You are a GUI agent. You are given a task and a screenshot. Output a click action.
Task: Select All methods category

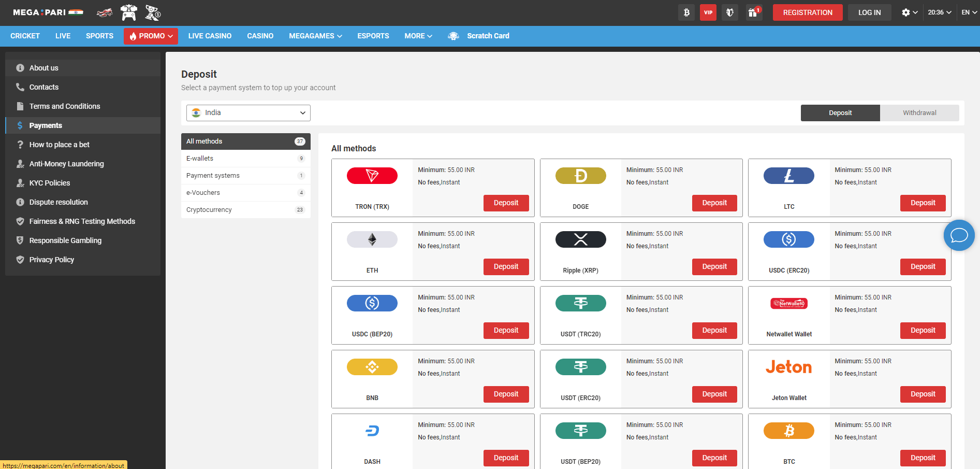coord(246,141)
